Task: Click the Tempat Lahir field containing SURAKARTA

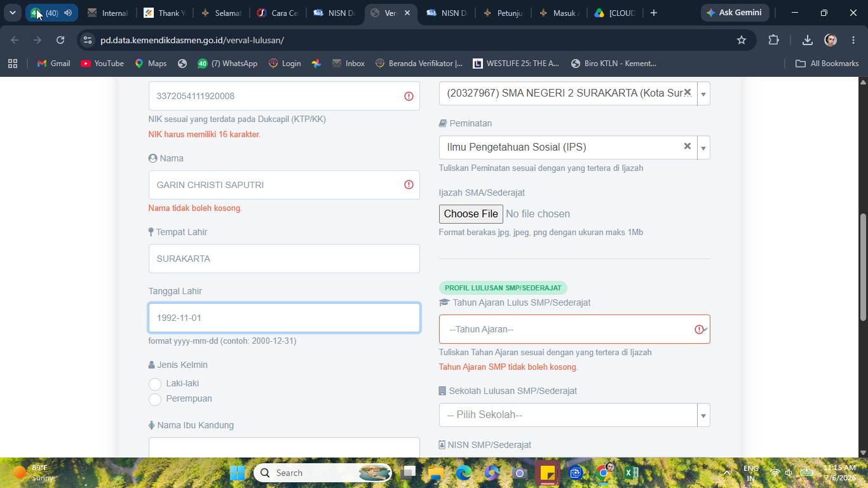Action: point(284,259)
